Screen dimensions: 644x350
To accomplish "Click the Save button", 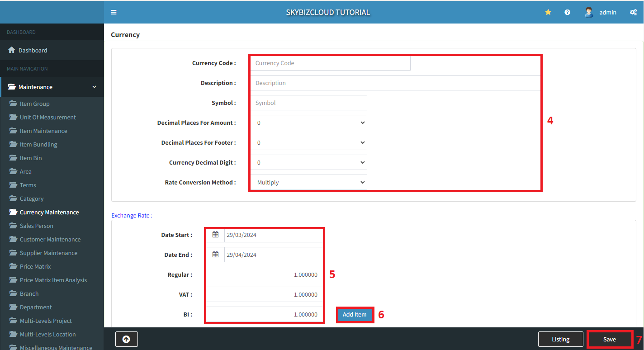I will [609, 339].
